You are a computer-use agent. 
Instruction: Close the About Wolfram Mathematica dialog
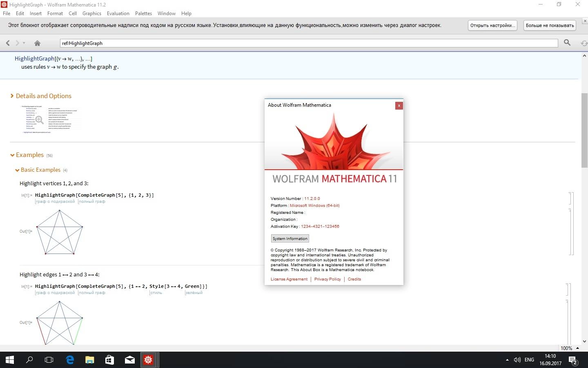click(399, 105)
